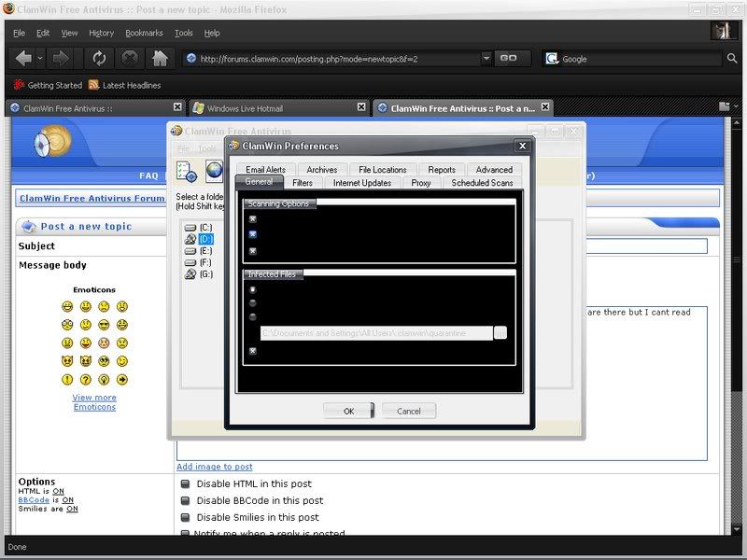
Task: Click the Firefox address bar
Action: [x=333, y=59]
